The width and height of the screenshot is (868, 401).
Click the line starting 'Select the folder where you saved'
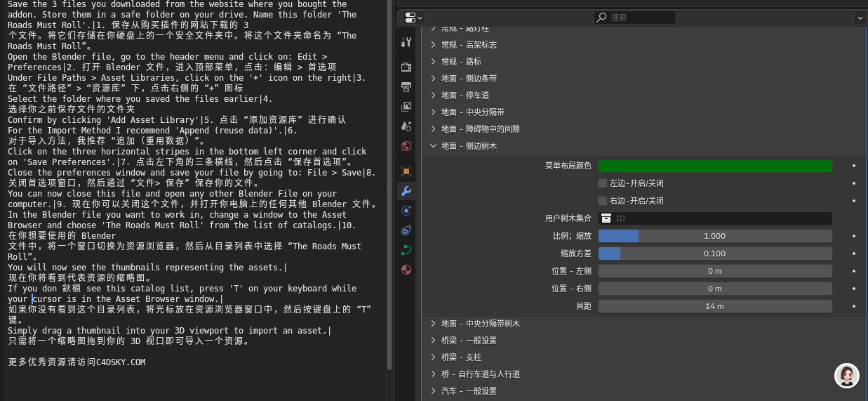coord(140,99)
